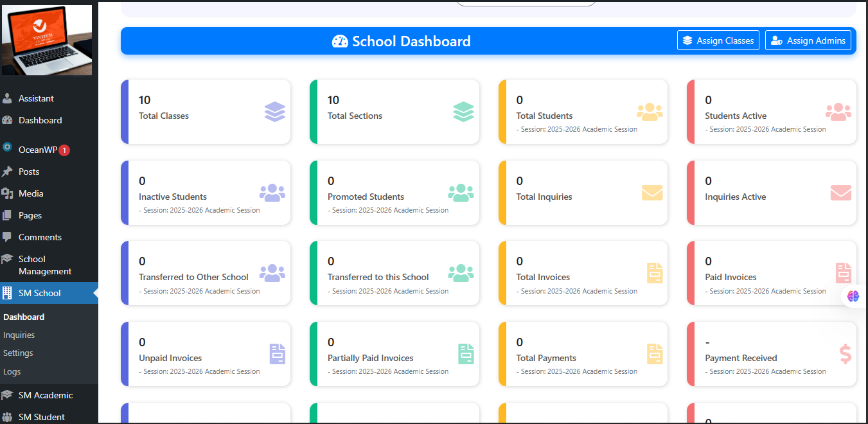Screen dimensions: 868x424
Task: Go to Inquiries submenu under SM School
Action: click(19, 335)
